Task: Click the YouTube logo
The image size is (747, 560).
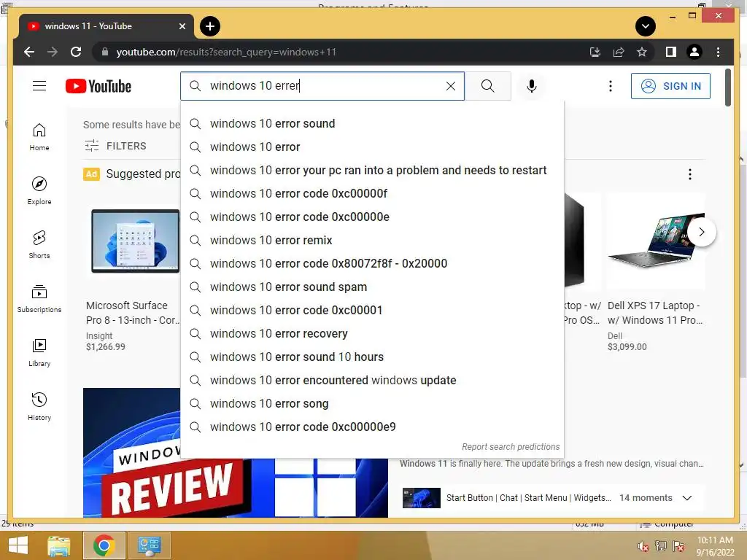Action: point(98,86)
